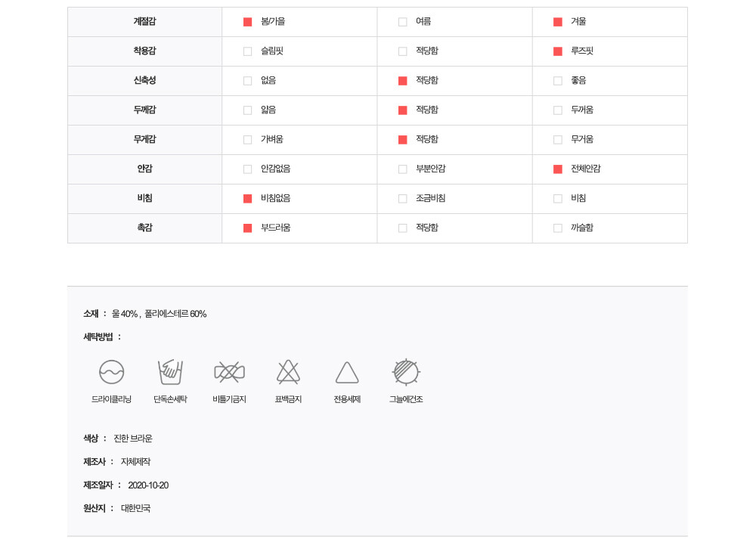This screenshot has width=756, height=555.
Task: Check the 조금비침 see-through checkbox
Action: coord(403,199)
